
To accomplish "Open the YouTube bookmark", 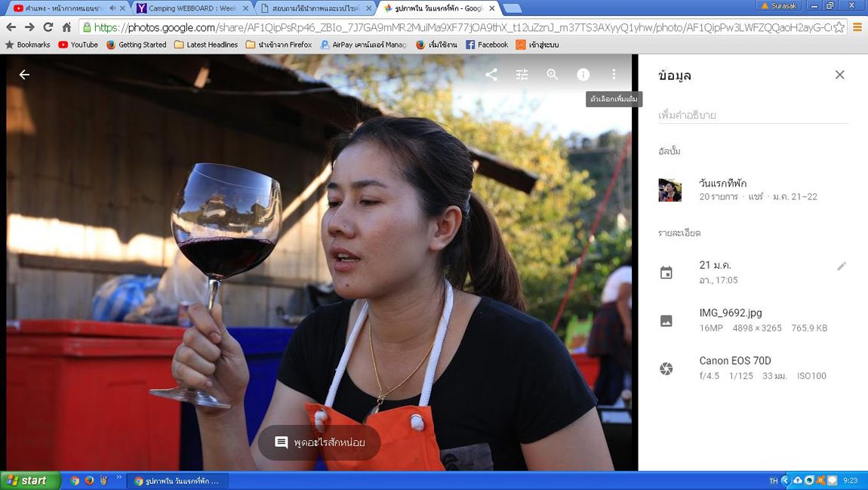I will point(78,45).
